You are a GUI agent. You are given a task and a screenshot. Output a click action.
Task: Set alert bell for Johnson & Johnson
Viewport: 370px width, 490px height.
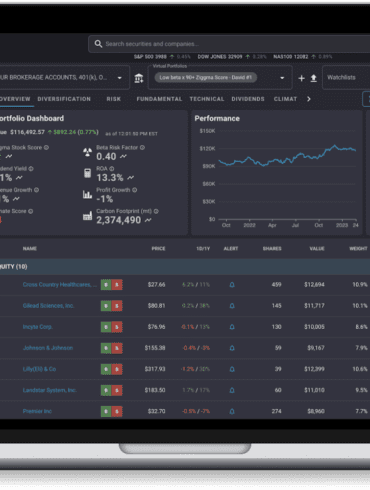point(232,348)
